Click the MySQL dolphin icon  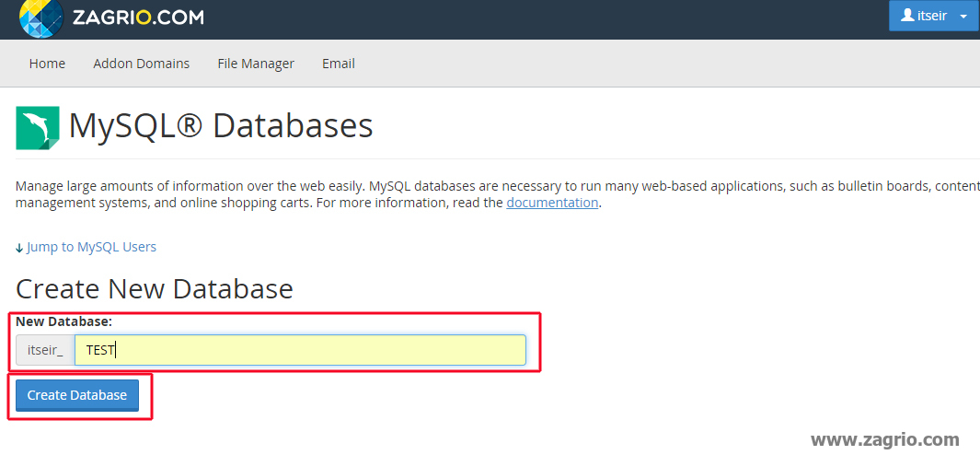click(38, 128)
